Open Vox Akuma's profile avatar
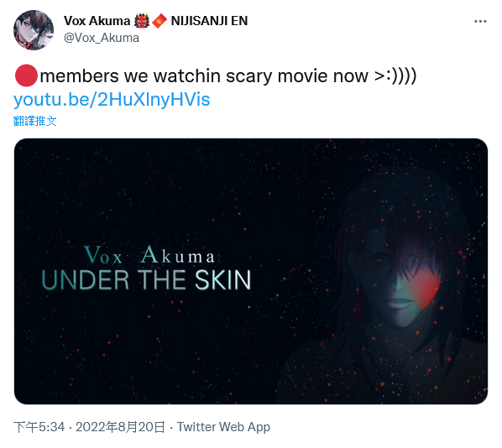 tap(34, 30)
